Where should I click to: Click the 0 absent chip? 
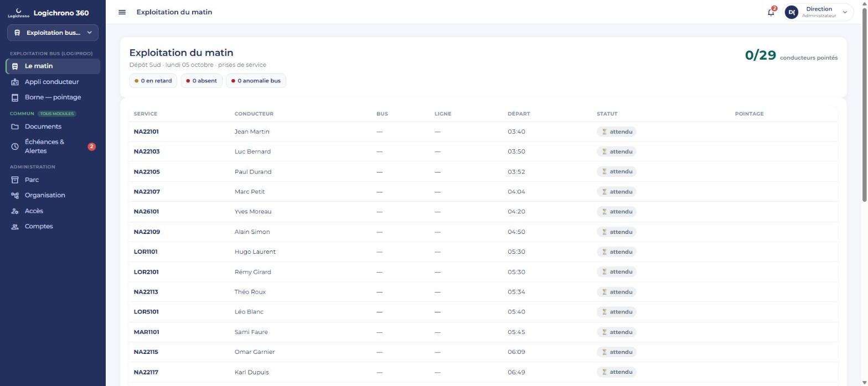[x=201, y=81]
